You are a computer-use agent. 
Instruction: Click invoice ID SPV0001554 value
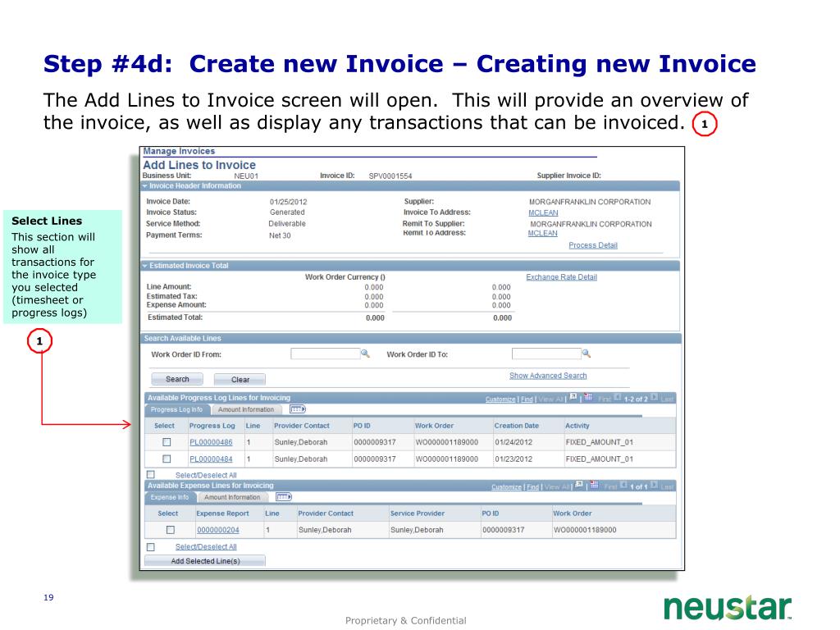(x=390, y=176)
